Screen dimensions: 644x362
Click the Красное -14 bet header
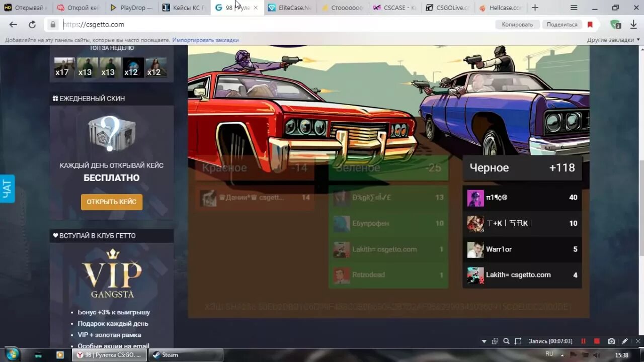pos(255,168)
